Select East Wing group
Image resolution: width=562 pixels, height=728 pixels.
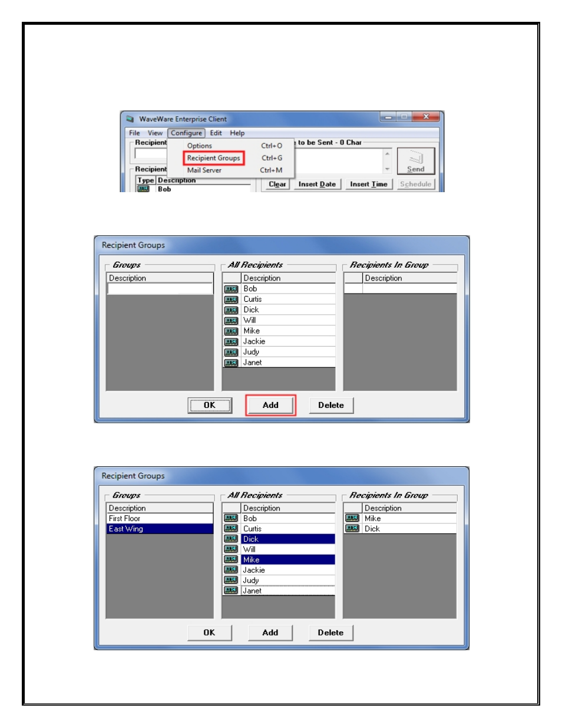coord(160,529)
